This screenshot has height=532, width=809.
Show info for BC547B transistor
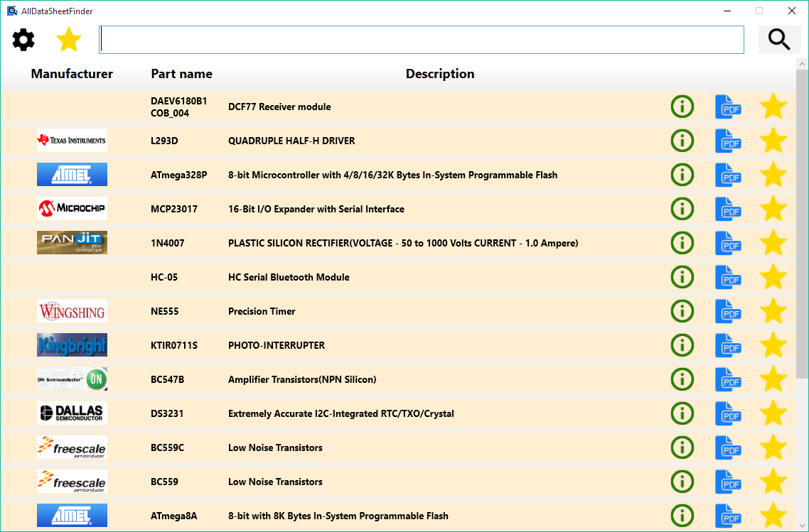[682, 379]
